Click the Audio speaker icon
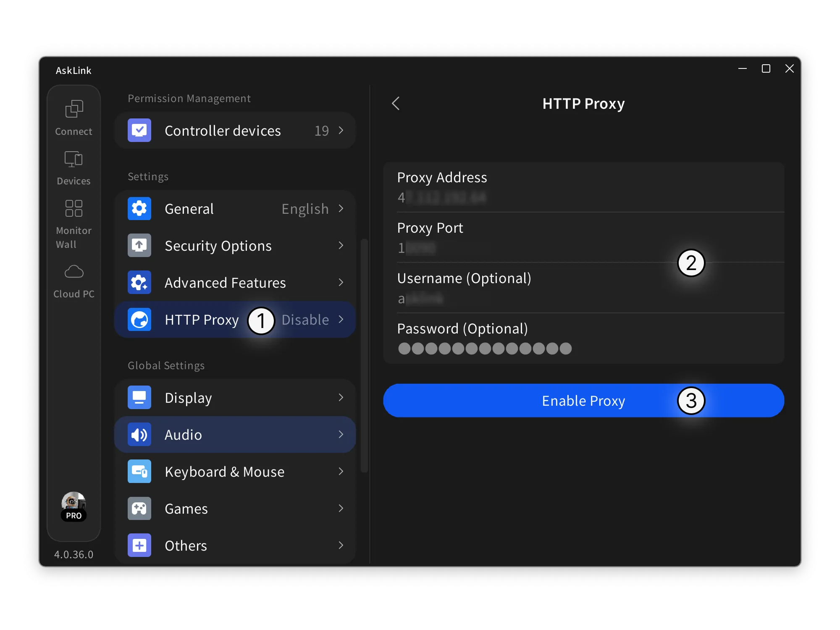 click(139, 434)
